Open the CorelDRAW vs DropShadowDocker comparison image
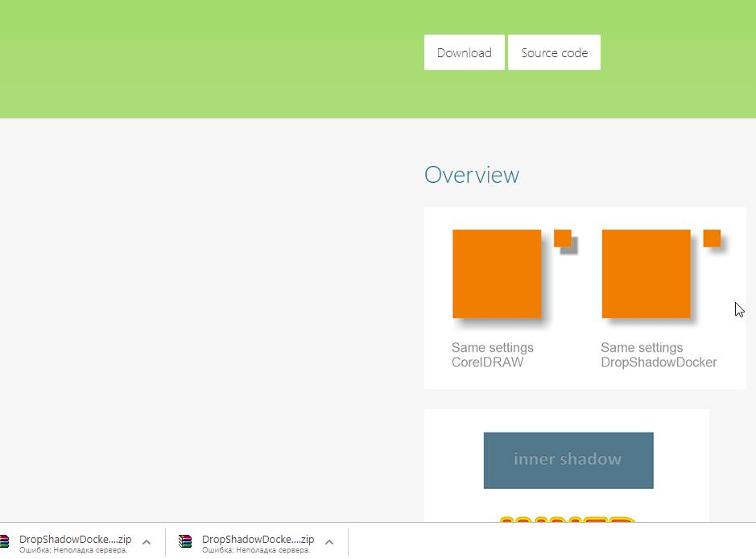 point(585,298)
